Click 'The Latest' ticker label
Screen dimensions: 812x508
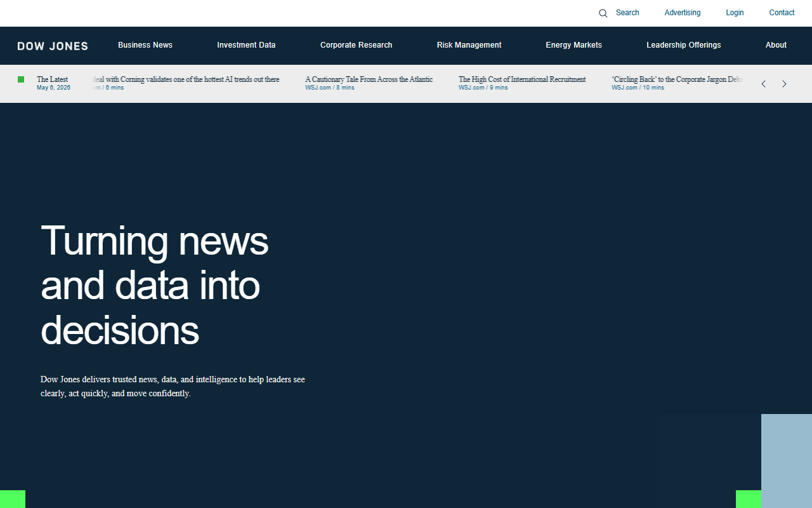point(52,79)
